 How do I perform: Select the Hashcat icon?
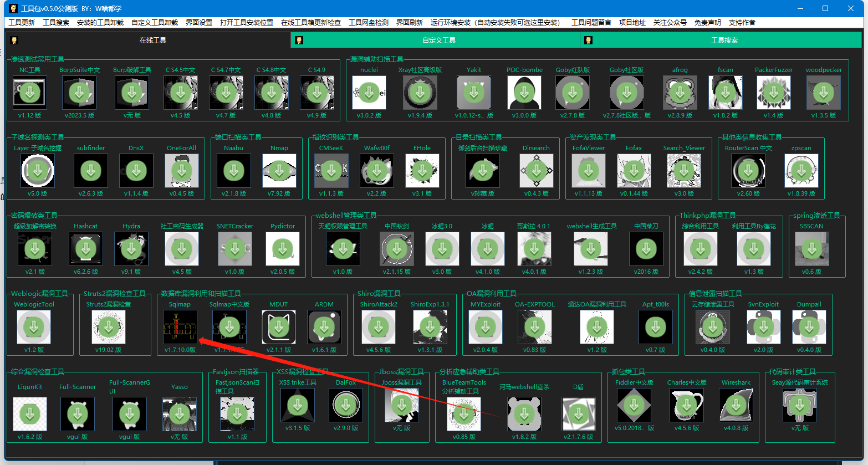click(86, 249)
